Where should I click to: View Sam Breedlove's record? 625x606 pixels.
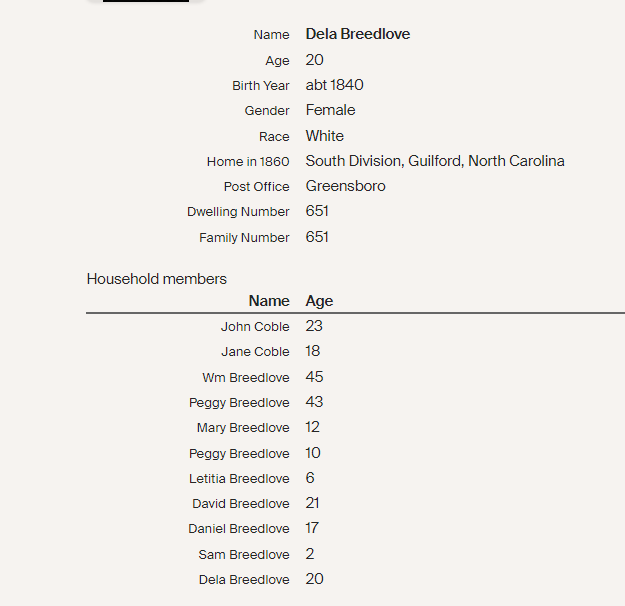[x=244, y=555]
